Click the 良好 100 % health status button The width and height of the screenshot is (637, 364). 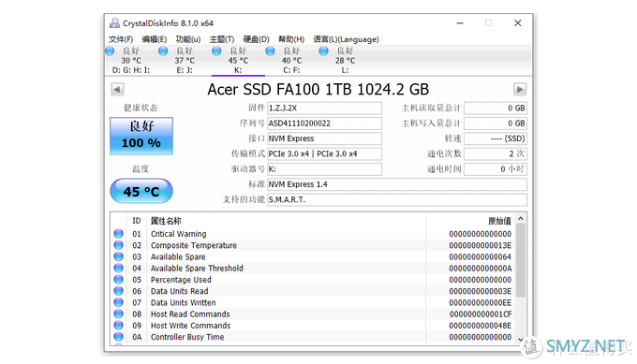pyautogui.click(x=141, y=137)
